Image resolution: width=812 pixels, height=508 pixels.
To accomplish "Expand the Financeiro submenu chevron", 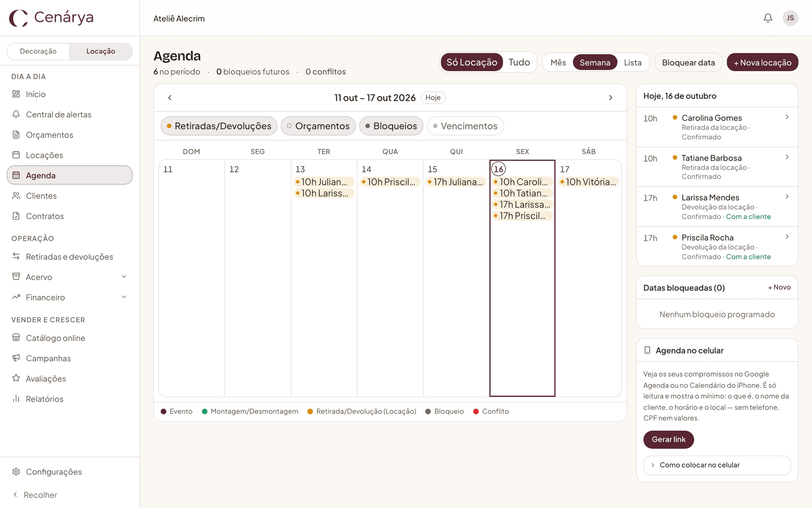I will [124, 297].
